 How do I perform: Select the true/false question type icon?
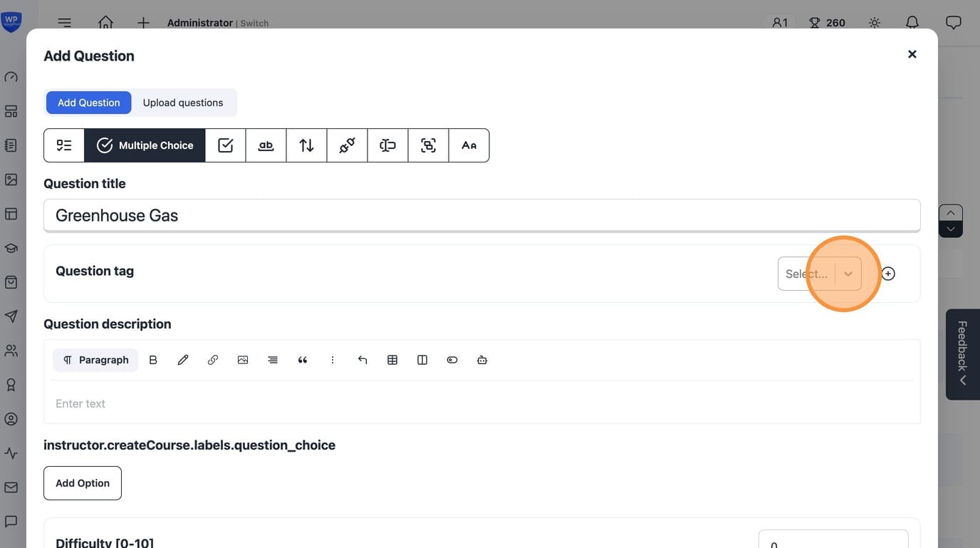64,145
